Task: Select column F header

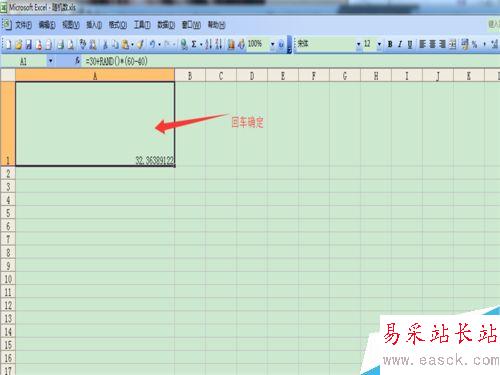Action: 314,76
